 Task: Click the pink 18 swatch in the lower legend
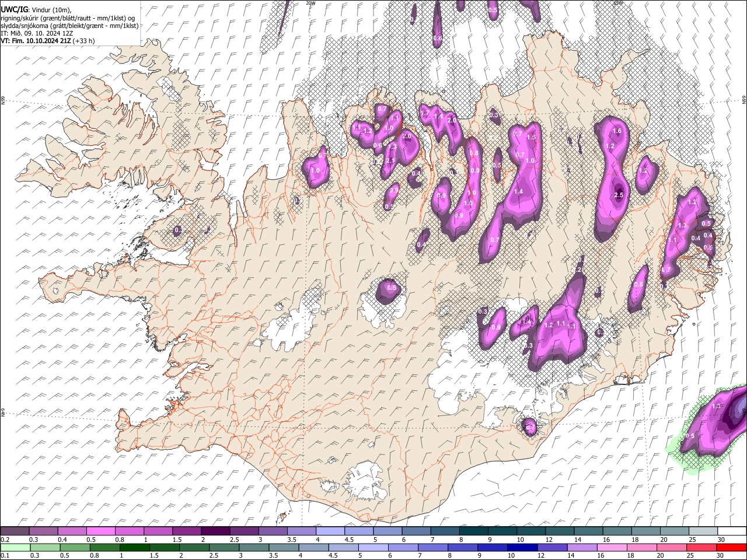[642, 547]
